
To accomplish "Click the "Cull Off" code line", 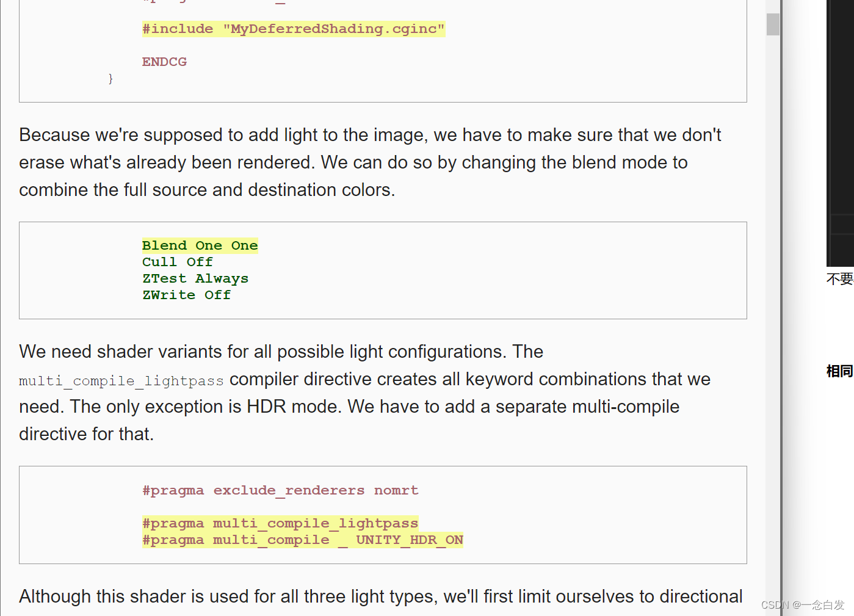I will click(x=177, y=262).
